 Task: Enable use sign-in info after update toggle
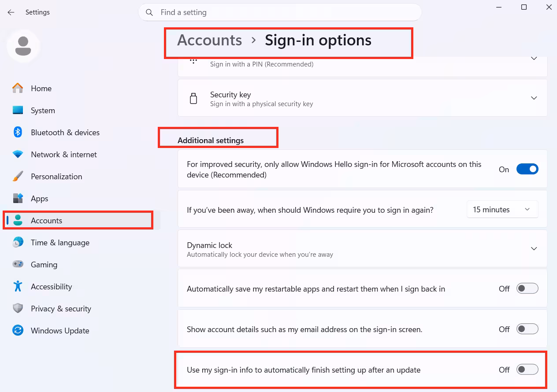pos(527,370)
